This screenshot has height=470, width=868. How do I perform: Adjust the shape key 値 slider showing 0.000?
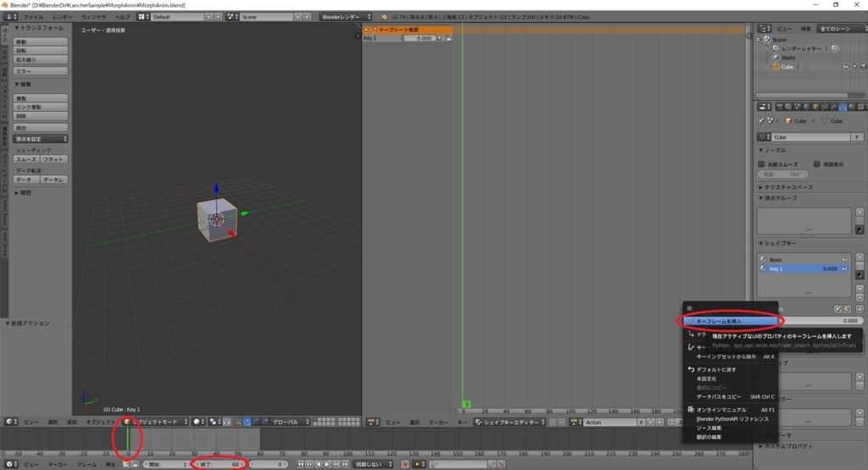[823, 321]
